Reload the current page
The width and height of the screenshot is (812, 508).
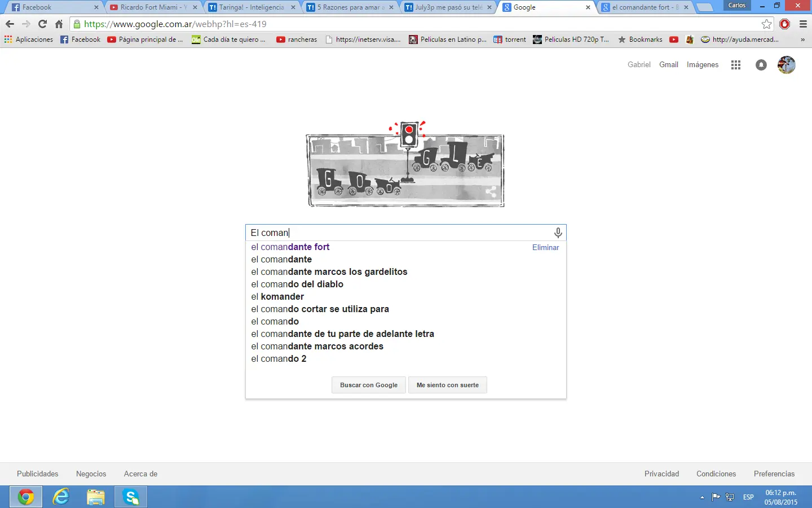pos(42,24)
